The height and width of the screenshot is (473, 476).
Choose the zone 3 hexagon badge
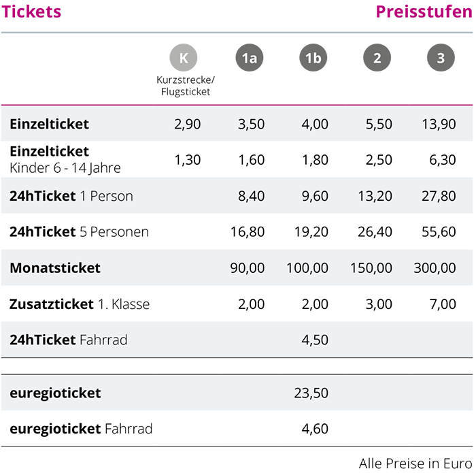[441, 59]
